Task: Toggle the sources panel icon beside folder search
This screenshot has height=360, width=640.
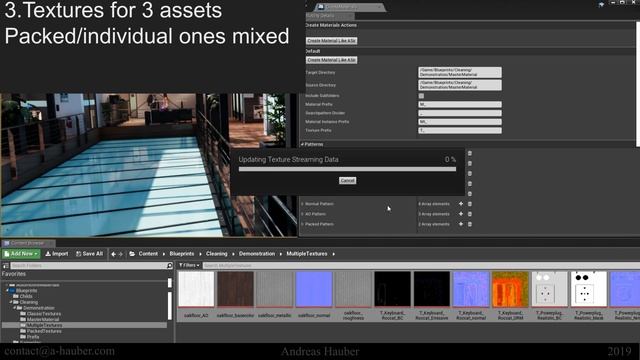Action: pos(6,266)
